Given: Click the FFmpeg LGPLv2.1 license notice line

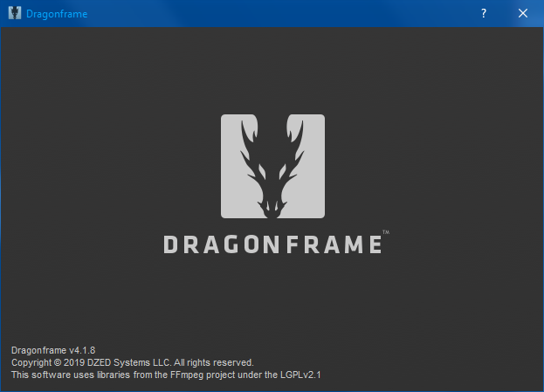Looking at the screenshot, I should [x=166, y=375].
